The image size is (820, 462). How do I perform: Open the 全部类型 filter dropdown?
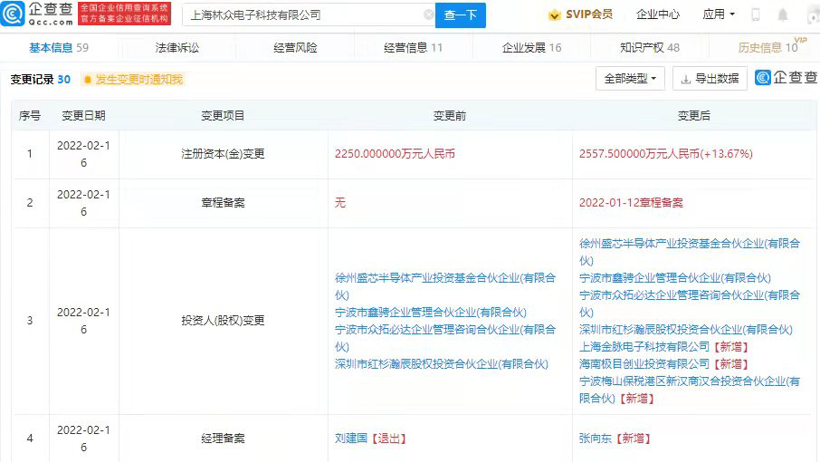pos(630,78)
